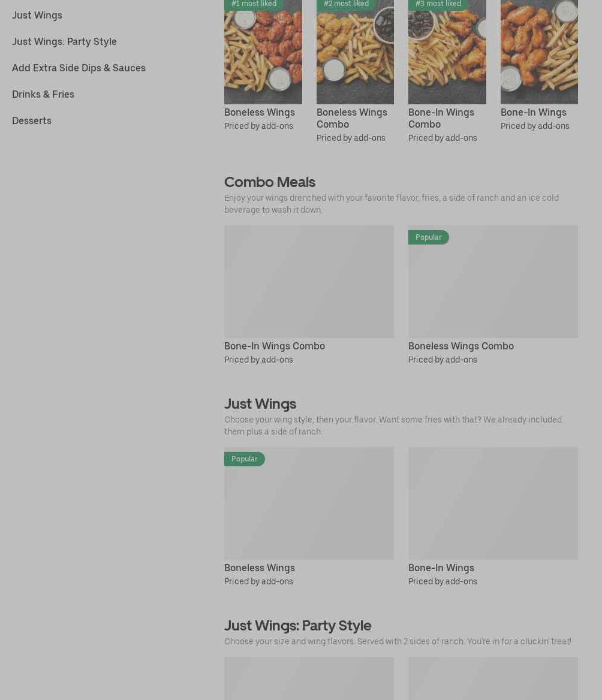The height and width of the screenshot is (700, 602).
Task: Open #2 most liked Boneless Wings Combo photo
Action: pyautogui.click(x=355, y=52)
